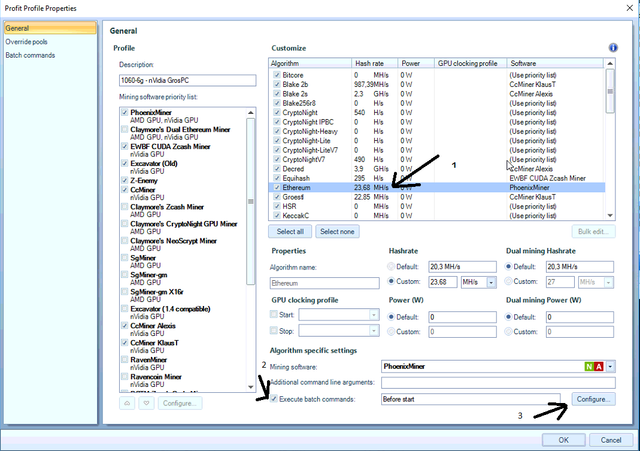Toggle the Bitcore algorithm checkbox
The width and height of the screenshot is (640, 451).
(x=277, y=75)
